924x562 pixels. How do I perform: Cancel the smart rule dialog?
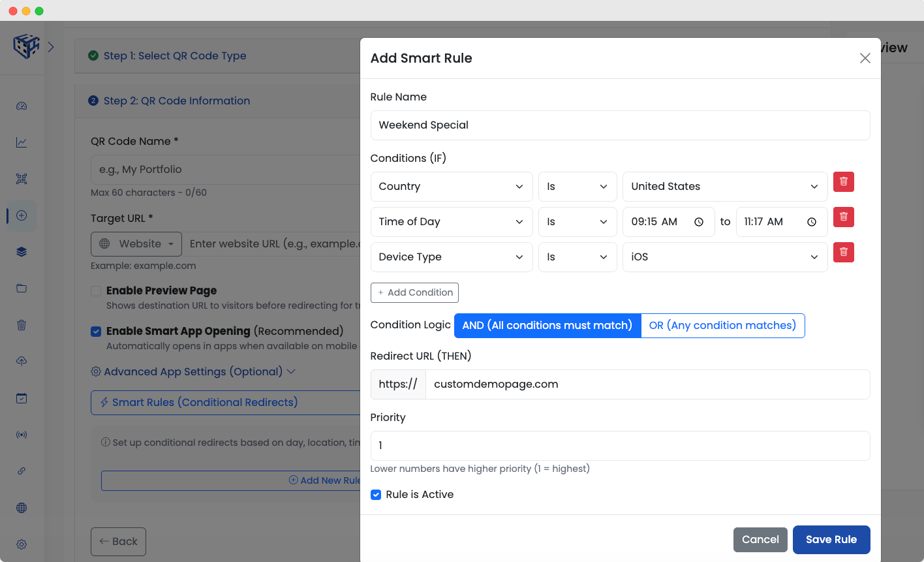coord(760,540)
